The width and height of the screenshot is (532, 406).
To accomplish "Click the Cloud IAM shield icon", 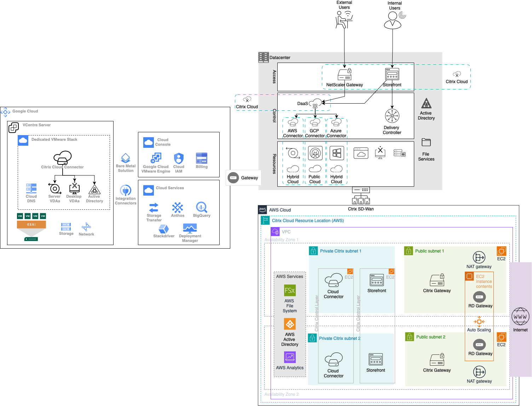I will pos(179,159).
